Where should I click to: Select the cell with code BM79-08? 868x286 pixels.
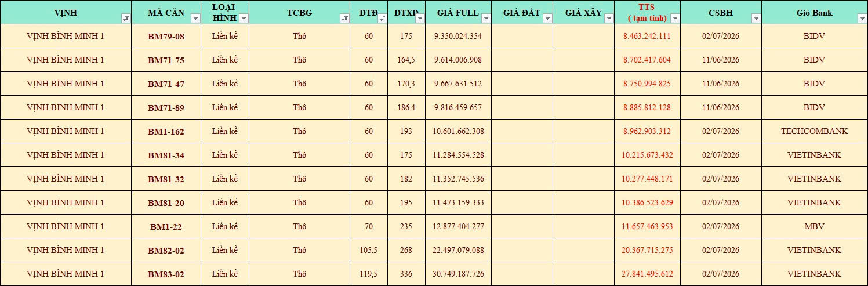(166, 36)
